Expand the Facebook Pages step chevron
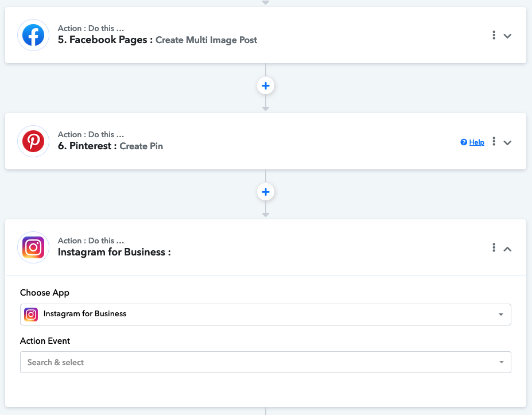532x415 pixels. [x=507, y=36]
